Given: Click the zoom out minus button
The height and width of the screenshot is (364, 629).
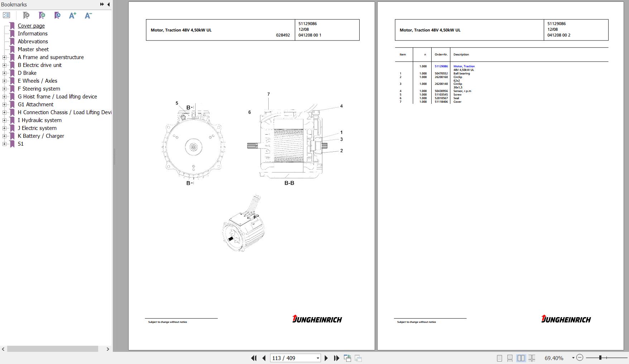Looking at the screenshot, I should pyautogui.click(x=580, y=358).
